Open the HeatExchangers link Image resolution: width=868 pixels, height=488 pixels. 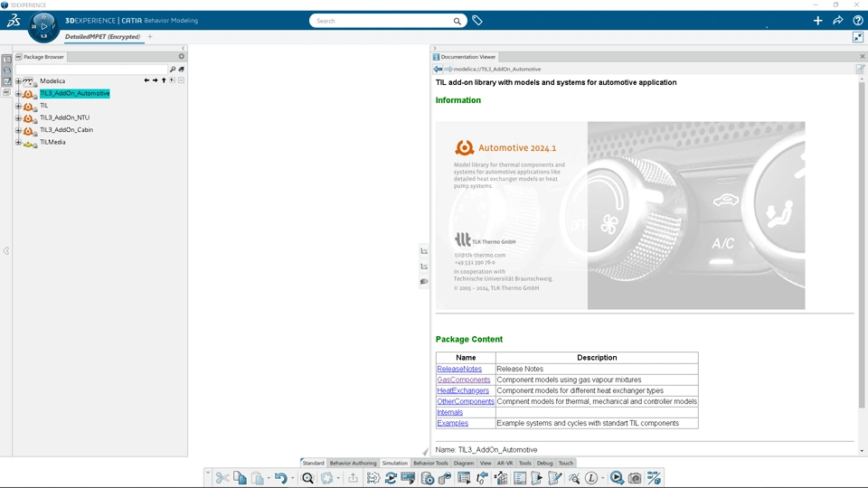point(463,390)
